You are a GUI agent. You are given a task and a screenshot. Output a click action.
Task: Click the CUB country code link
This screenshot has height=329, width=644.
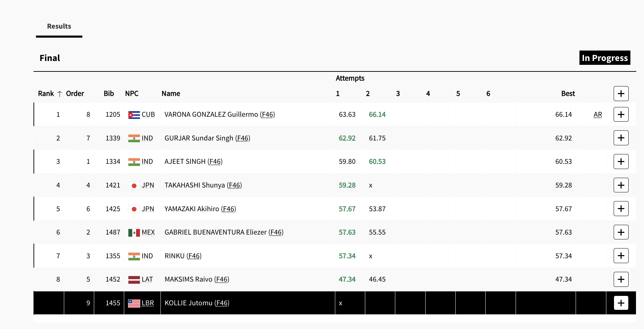pos(148,114)
